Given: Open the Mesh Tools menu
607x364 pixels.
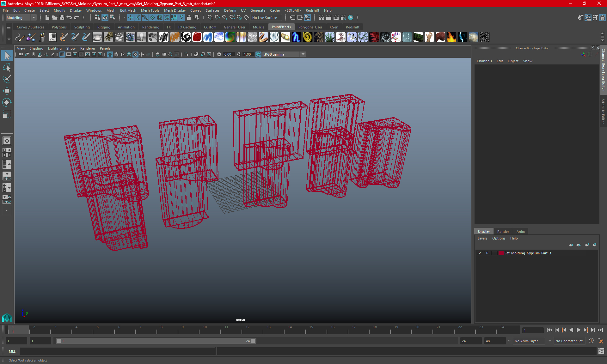Looking at the screenshot, I should click(x=150, y=10).
